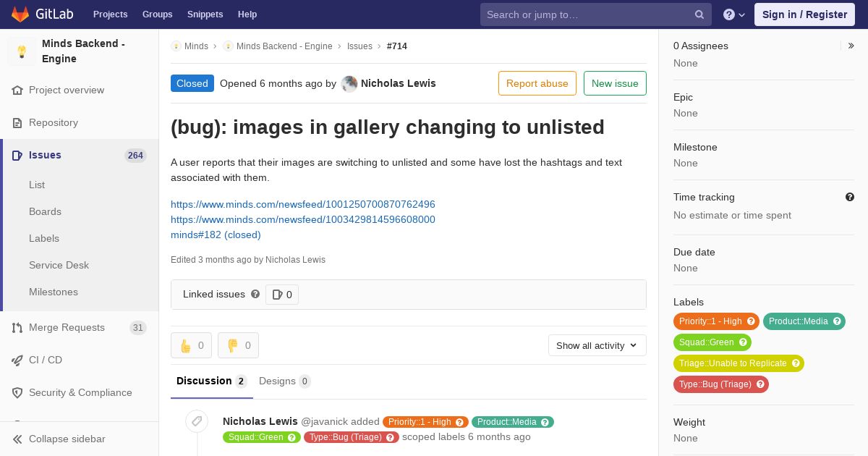Open the Service Desk sidebar item

[59, 266]
